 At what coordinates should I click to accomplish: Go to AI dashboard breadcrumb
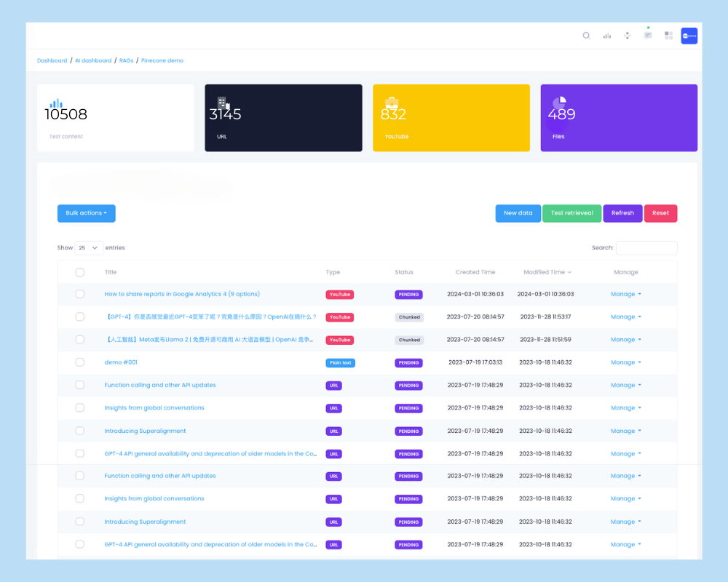click(x=93, y=60)
